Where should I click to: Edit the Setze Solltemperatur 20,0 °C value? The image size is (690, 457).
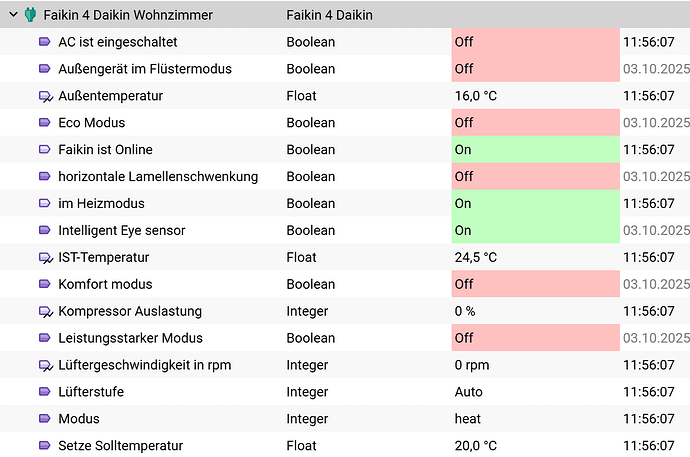pyautogui.click(x=476, y=446)
